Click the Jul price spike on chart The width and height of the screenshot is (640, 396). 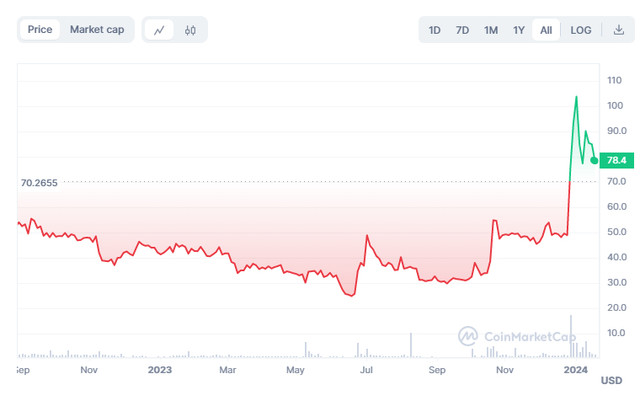(x=367, y=236)
